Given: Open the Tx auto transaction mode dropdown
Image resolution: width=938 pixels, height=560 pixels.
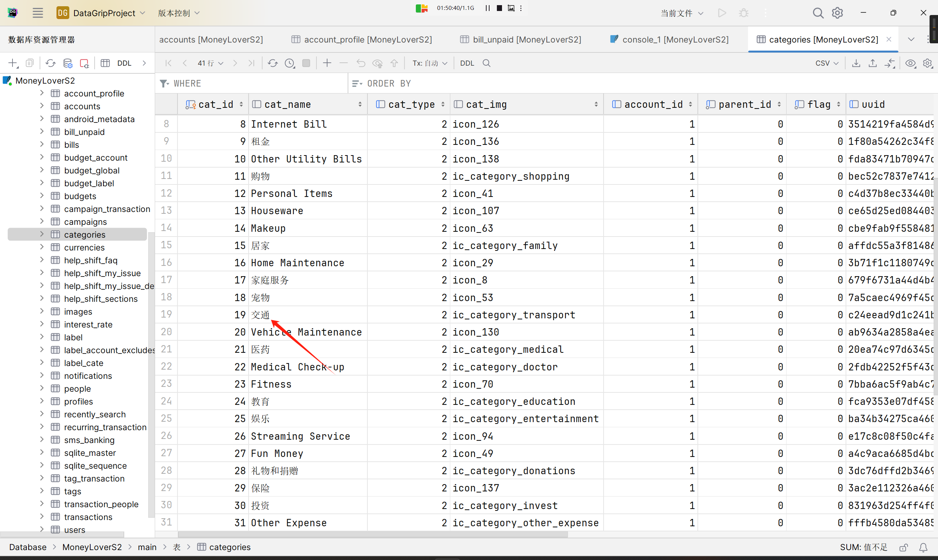Looking at the screenshot, I should [x=429, y=63].
